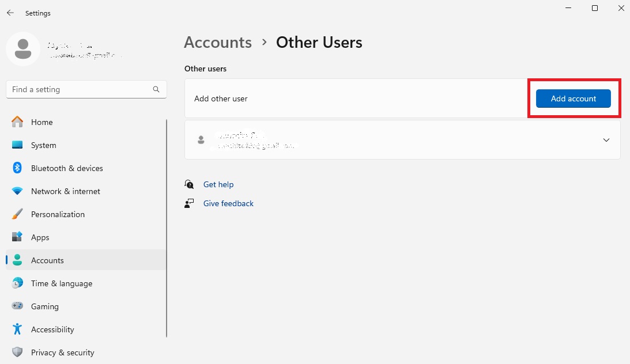The image size is (630, 364).
Task: Click the sidebar vertical scrollbar
Action: [x=167, y=228]
